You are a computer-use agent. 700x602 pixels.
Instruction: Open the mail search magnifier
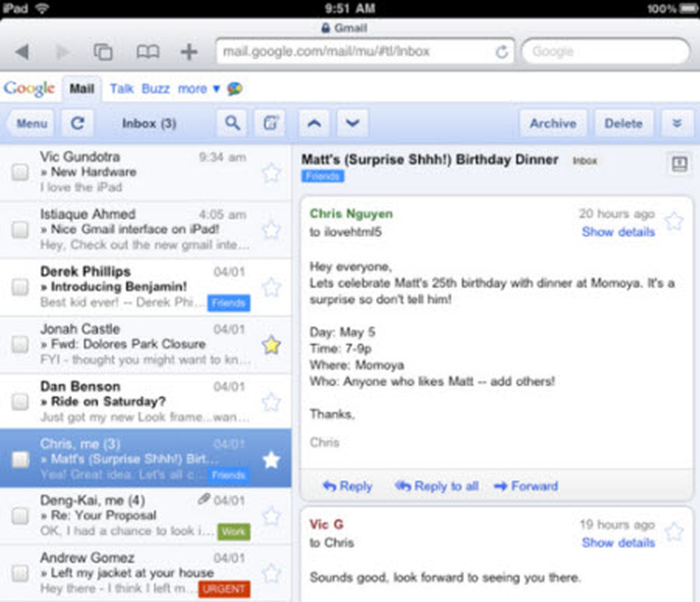pyautogui.click(x=232, y=123)
